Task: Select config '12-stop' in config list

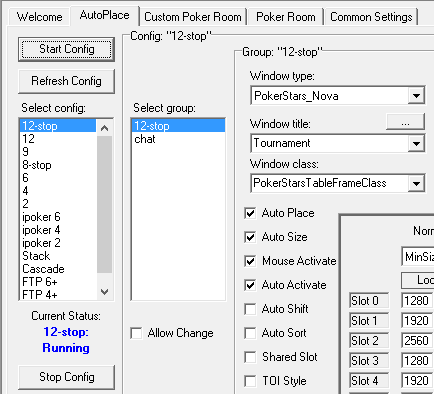Action: coord(58,126)
